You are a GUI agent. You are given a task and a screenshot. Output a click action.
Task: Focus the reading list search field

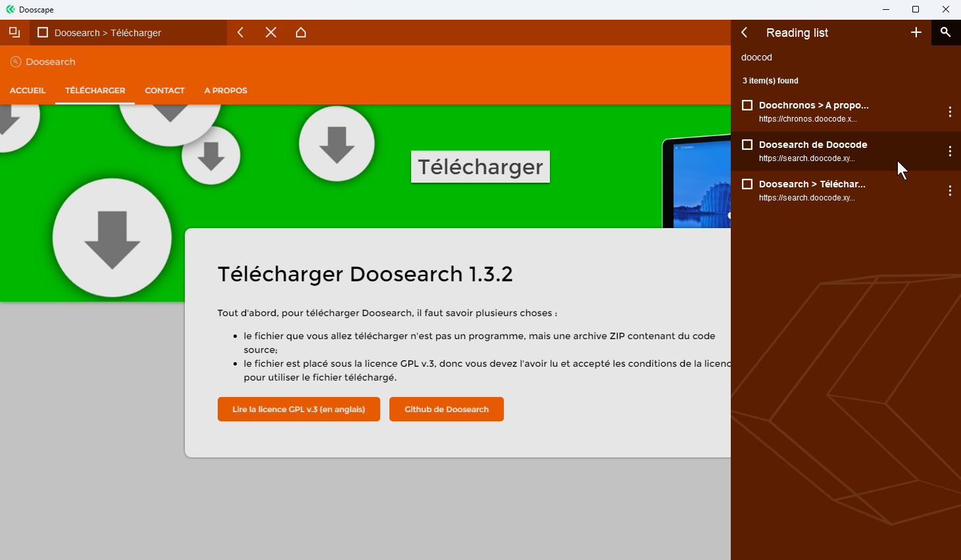pos(829,57)
